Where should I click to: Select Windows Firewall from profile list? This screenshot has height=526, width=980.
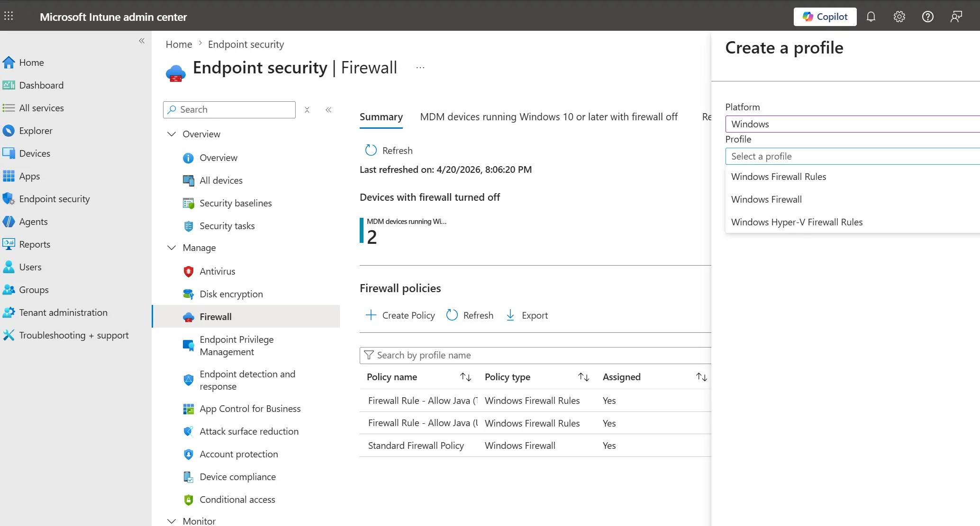766,199
